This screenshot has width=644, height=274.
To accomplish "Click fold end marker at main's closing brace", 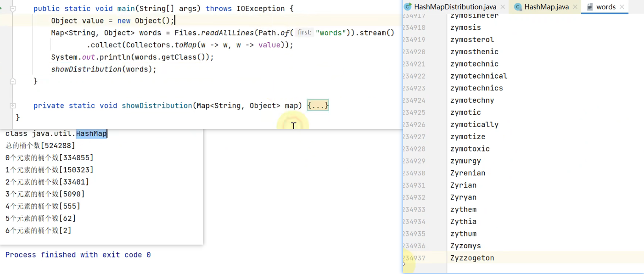I will [x=13, y=81].
